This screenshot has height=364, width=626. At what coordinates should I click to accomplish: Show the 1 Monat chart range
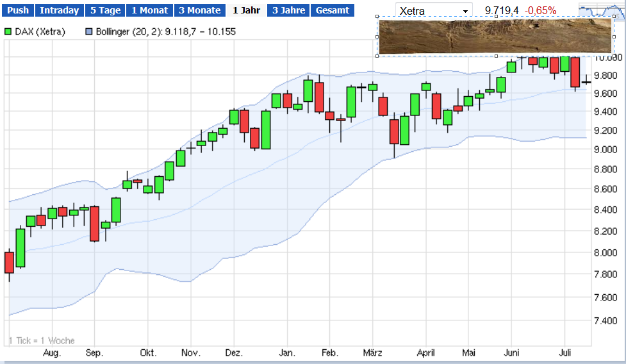pyautogui.click(x=150, y=10)
